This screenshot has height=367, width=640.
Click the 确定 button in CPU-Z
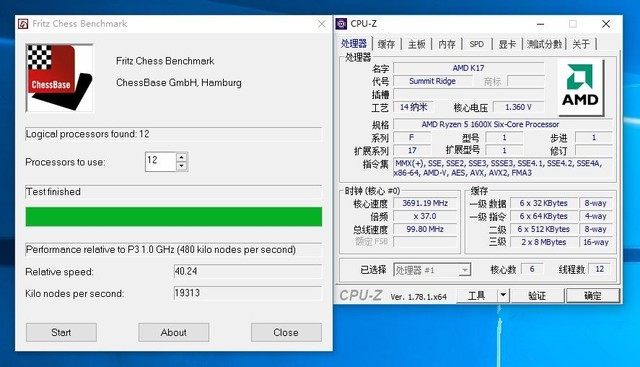[x=593, y=296]
